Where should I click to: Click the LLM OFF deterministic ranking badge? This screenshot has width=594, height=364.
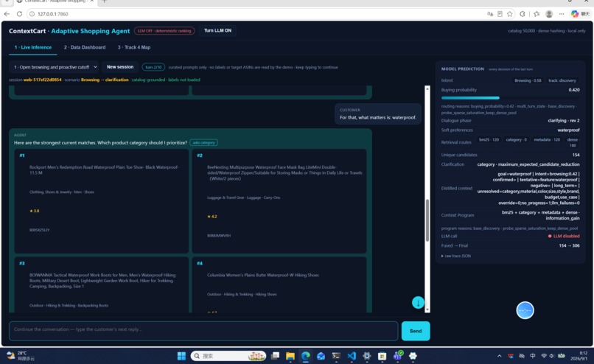click(x=164, y=31)
